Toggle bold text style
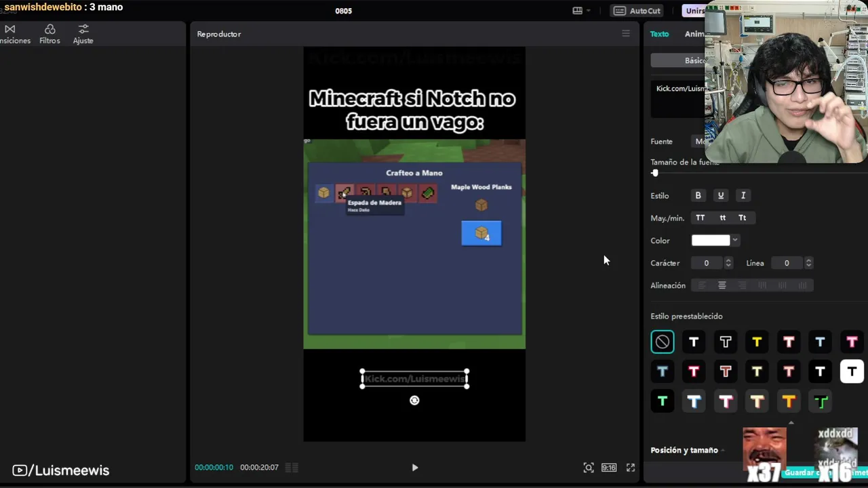The width and height of the screenshot is (868, 488). 698,195
